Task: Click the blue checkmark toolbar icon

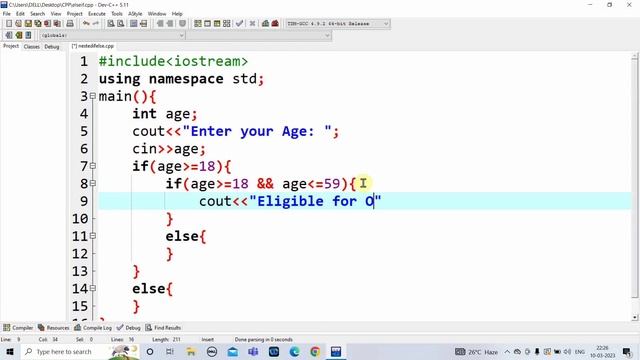Action: pos(240,24)
